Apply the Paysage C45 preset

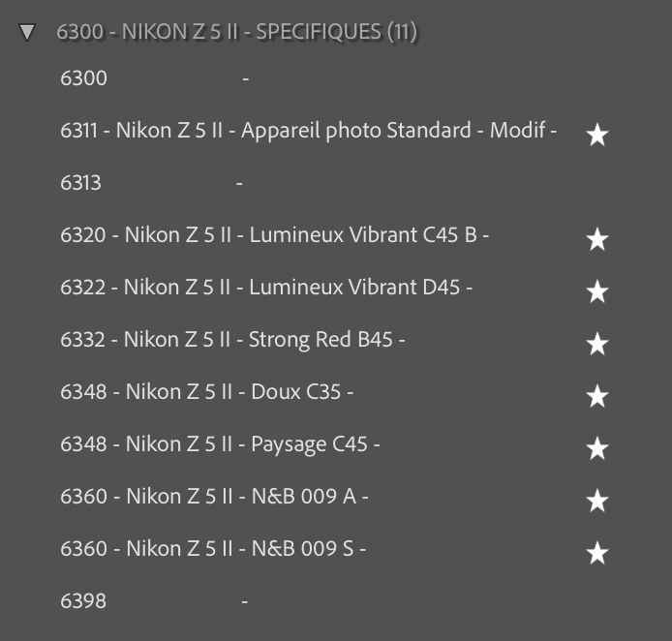[x=220, y=444]
